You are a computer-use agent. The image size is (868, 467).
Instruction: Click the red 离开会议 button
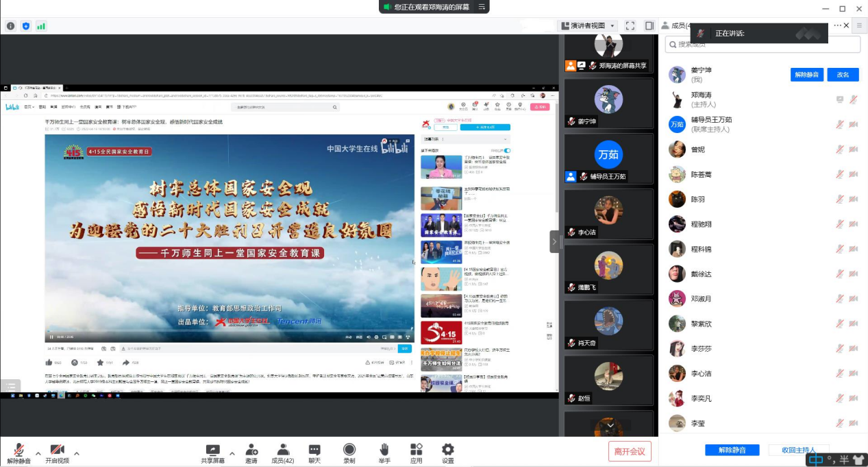coord(630,451)
